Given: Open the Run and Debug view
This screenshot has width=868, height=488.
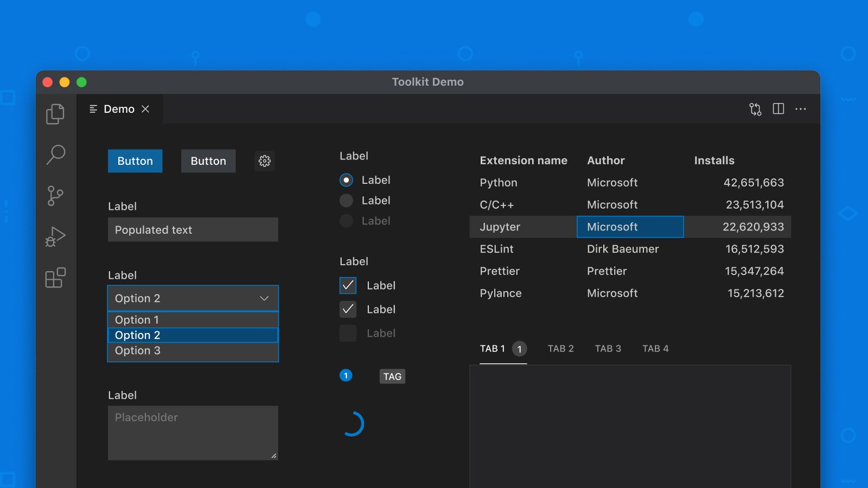Looking at the screenshot, I should pyautogui.click(x=55, y=237).
